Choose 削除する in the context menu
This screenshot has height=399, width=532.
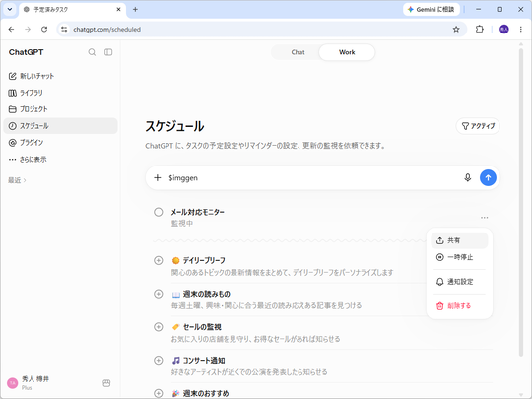click(x=459, y=306)
